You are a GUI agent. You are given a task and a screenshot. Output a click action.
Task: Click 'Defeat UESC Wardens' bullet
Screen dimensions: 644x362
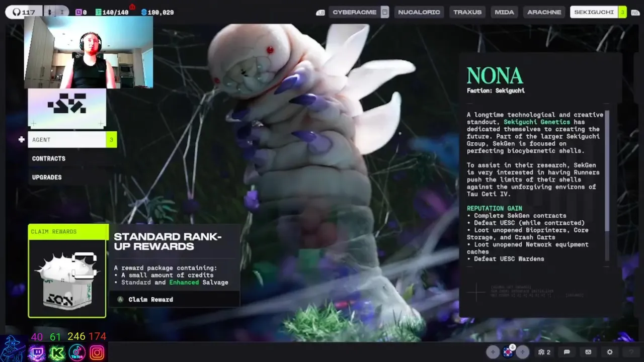tap(505, 259)
